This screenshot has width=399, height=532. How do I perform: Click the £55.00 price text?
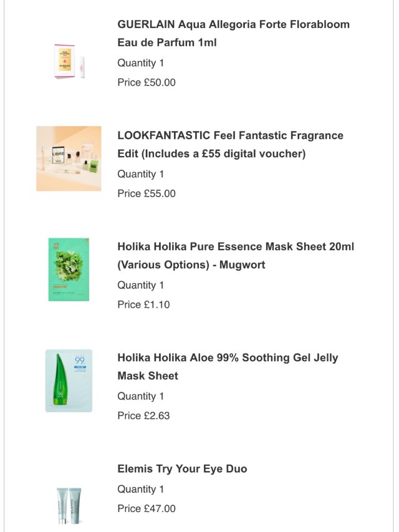(x=147, y=193)
